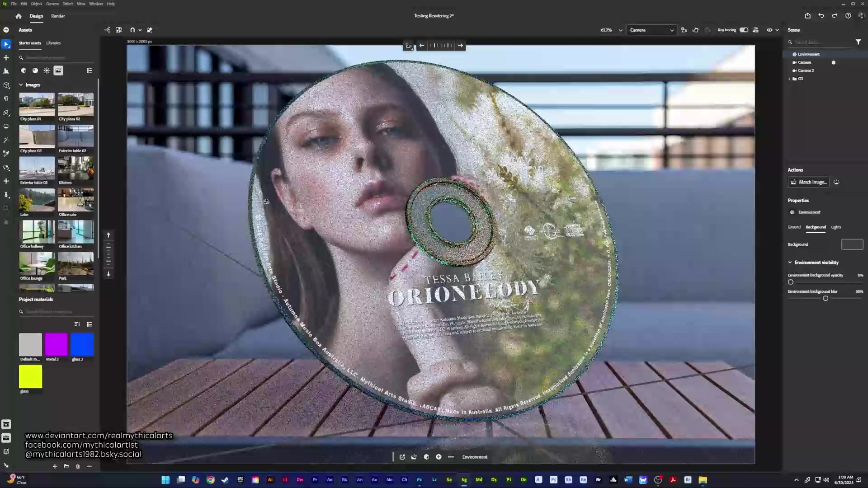This screenshot has height=488, width=868.
Task: Click the Add plus icon atop the left toolbar
Action: [6, 30]
